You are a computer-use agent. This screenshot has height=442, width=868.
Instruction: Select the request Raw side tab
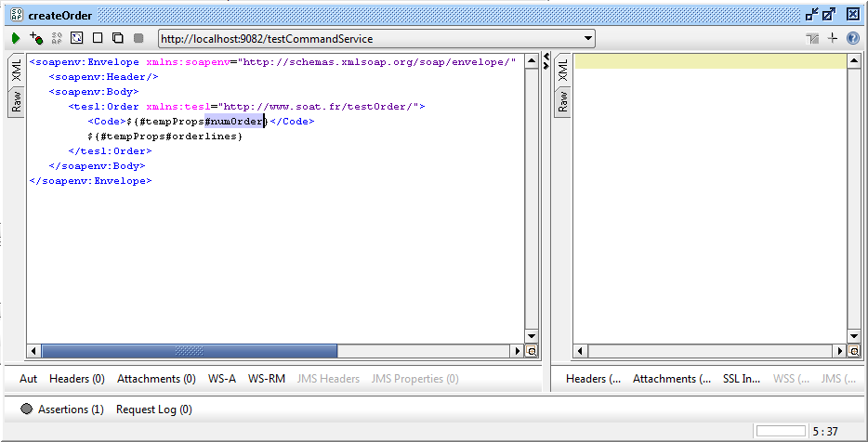(x=17, y=102)
